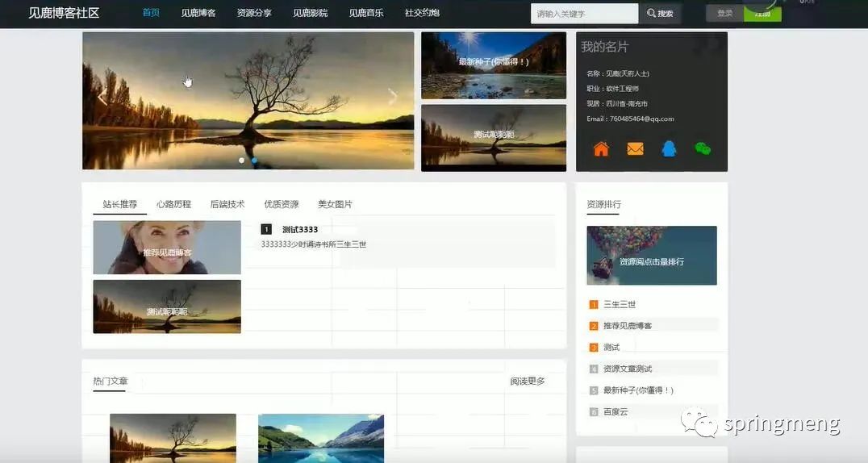Switch to the 站长推荐 tab
The height and width of the screenshot is (463, 868).
(119, 204)
